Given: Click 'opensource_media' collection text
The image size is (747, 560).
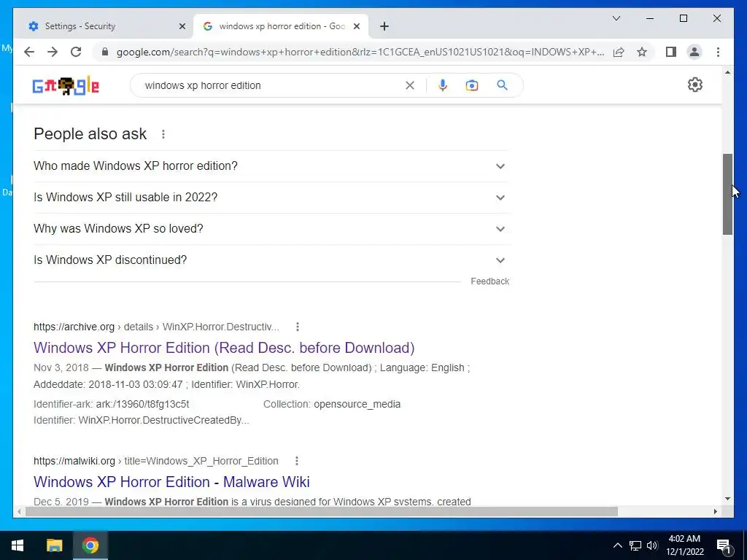Looking at the screenshot, I should click(x=357, y=404).
